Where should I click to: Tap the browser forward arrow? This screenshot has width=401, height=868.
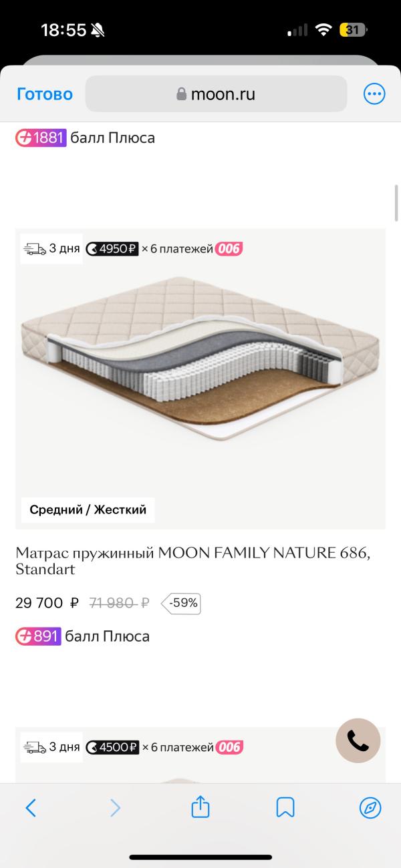click(116, 808)
